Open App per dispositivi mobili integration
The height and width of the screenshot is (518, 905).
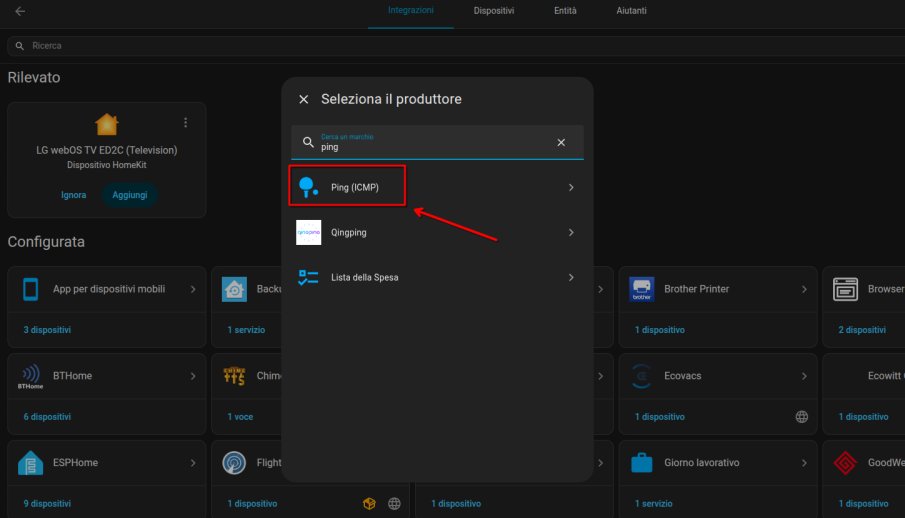pyautogui.click(x=107, y=289)
